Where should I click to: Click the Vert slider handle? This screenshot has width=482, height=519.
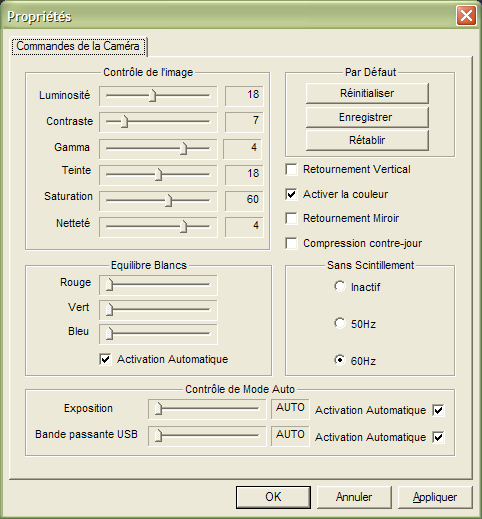click(109, 310)
